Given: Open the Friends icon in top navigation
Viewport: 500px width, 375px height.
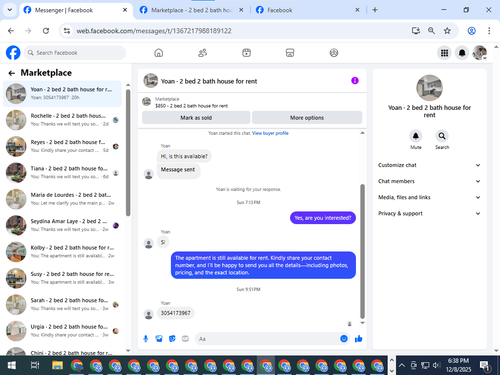Looking at the screenshot, I should 202,53.
